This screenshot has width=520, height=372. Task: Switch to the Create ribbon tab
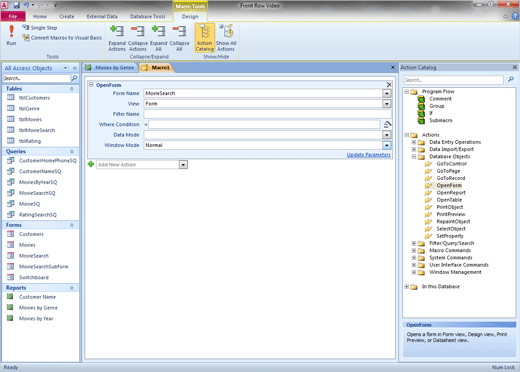(67, 16)
